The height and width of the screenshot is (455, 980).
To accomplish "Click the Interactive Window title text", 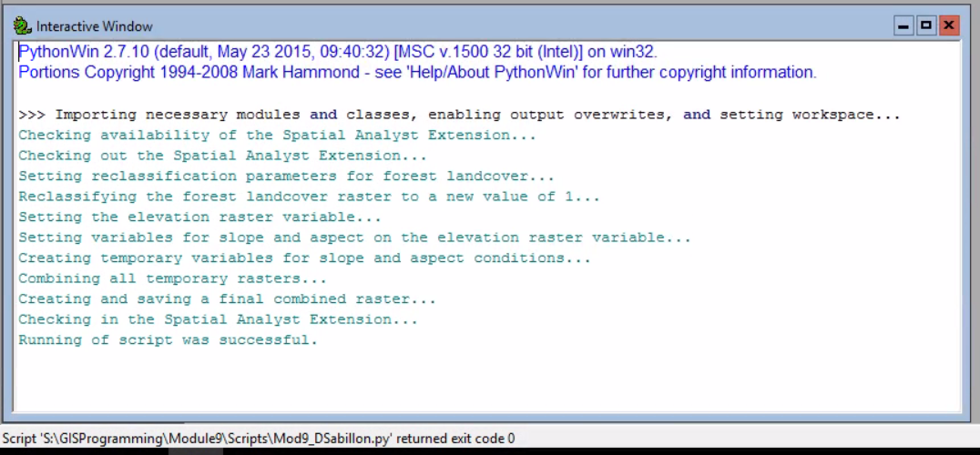I will click(95, 26).
